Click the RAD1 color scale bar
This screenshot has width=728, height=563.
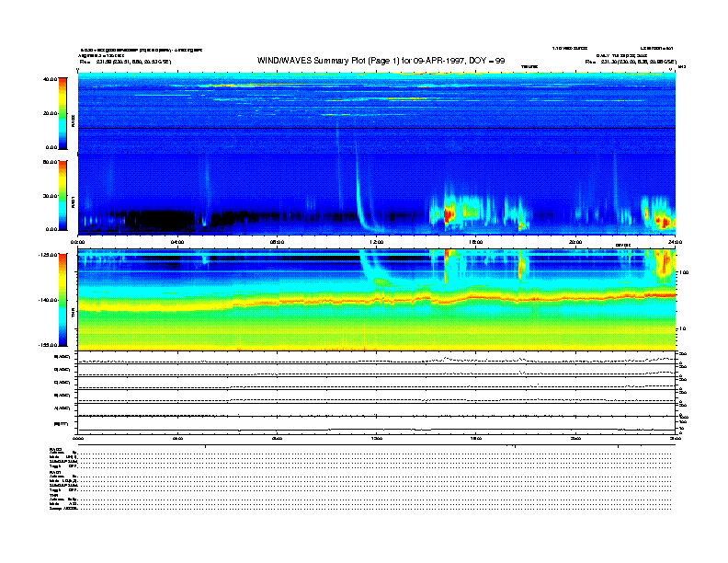63,195
